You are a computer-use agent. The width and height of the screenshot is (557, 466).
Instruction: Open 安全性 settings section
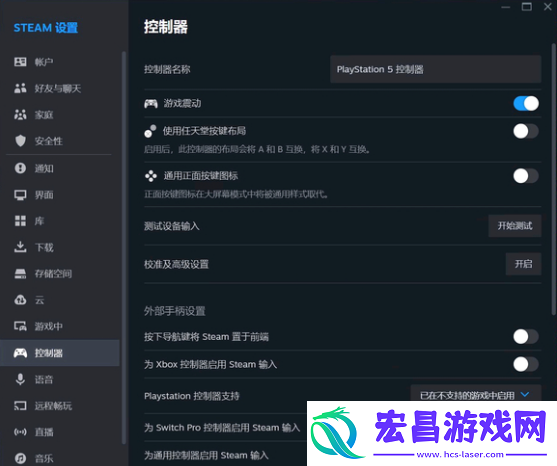[60, 141]
